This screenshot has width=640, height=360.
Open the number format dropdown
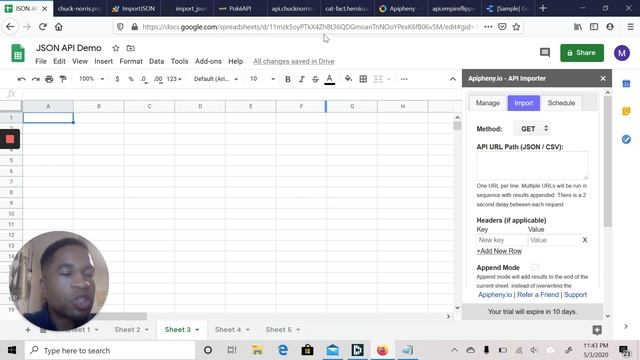coord(174,79)
